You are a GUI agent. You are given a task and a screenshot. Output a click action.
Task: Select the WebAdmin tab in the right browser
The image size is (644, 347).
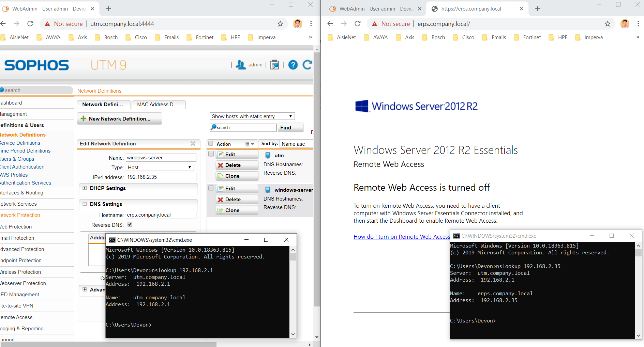(x=376, y=9)
